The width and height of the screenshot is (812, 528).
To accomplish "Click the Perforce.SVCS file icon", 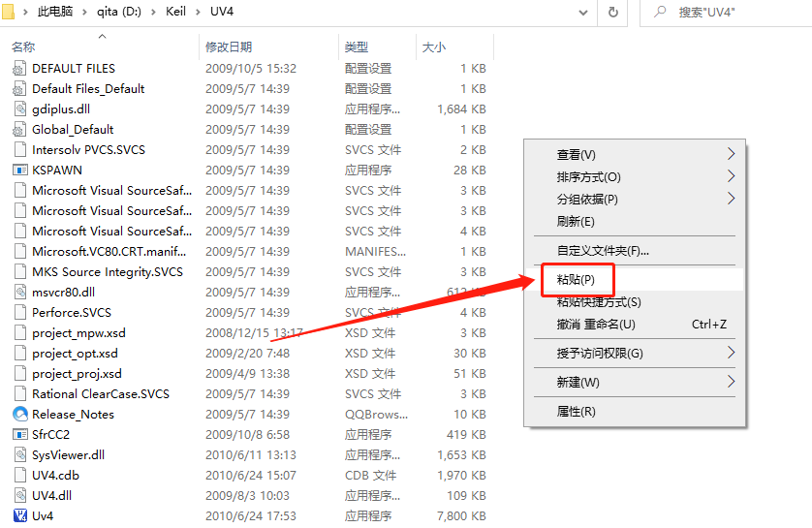I will [x=19, y=313].
